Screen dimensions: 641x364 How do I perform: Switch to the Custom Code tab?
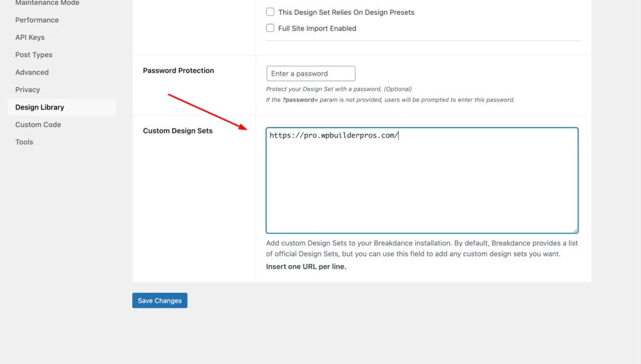click(x=38, y=124)
